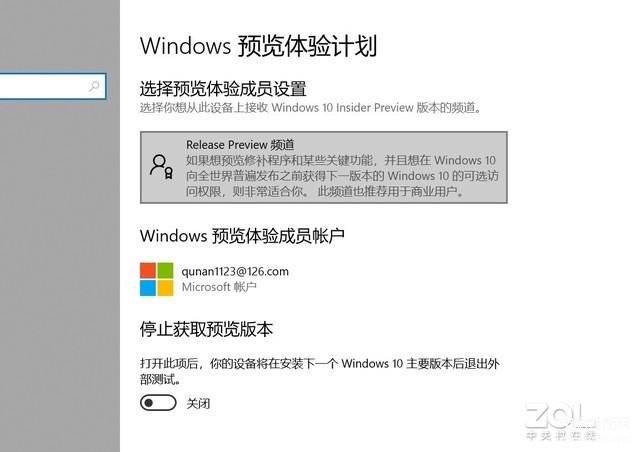Click the Release Preview channel description paragraph
Screen dimensions: 640x452
click(x=342, y=176)
